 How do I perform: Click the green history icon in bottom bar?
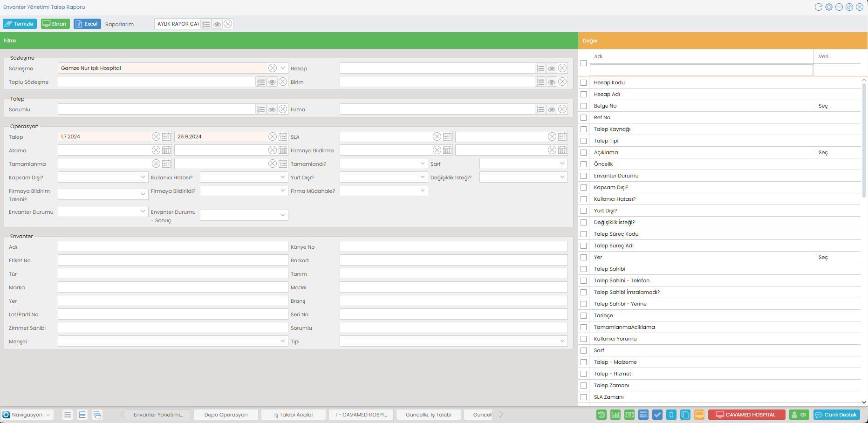pos(601,415)
